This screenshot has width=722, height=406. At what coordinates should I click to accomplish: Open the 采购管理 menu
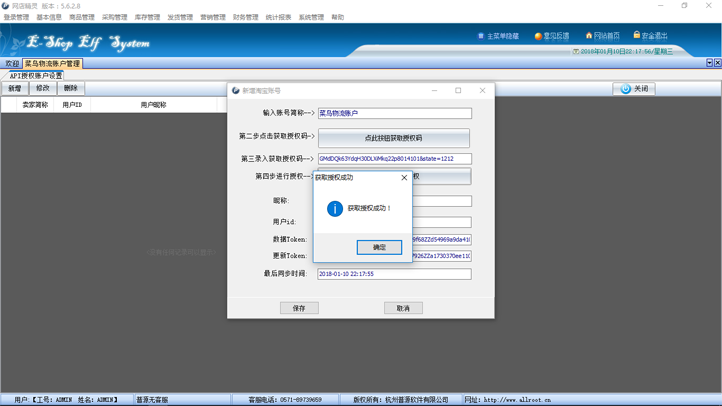tap(114, 17)
